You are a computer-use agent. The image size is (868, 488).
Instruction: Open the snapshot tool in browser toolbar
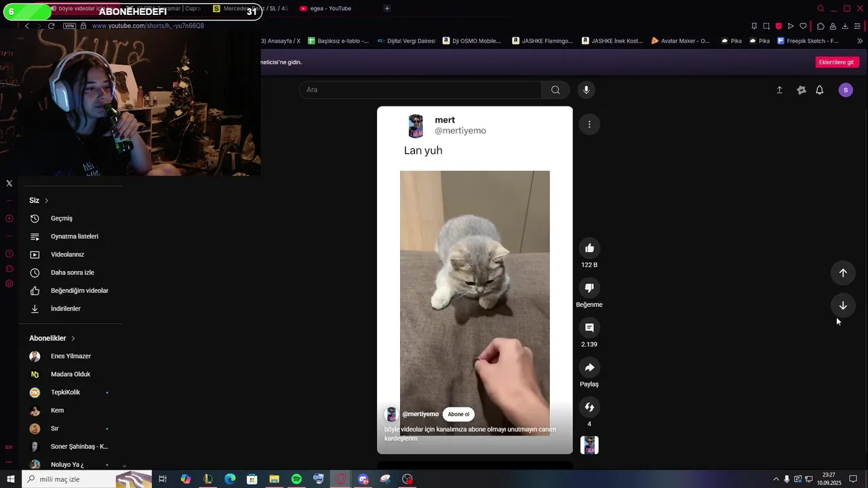pos(766,26)
